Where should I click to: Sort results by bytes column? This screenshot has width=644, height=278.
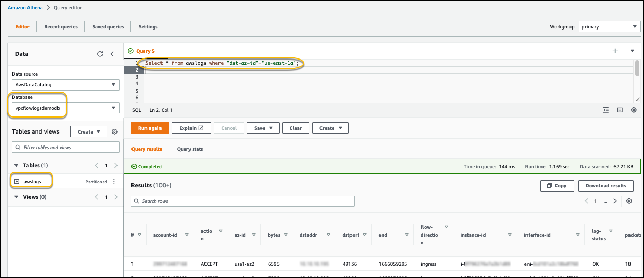click(x=285, y=235)
